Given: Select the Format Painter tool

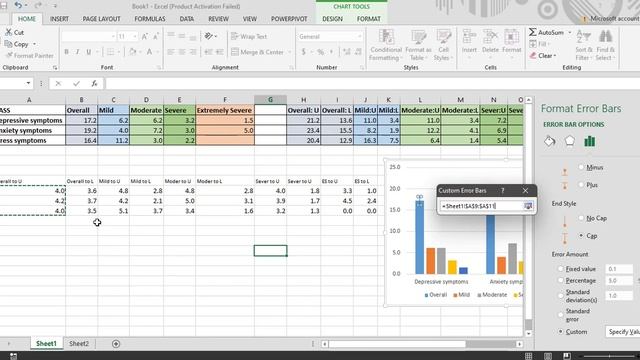Looking at the screenshot, I should 29,56.
